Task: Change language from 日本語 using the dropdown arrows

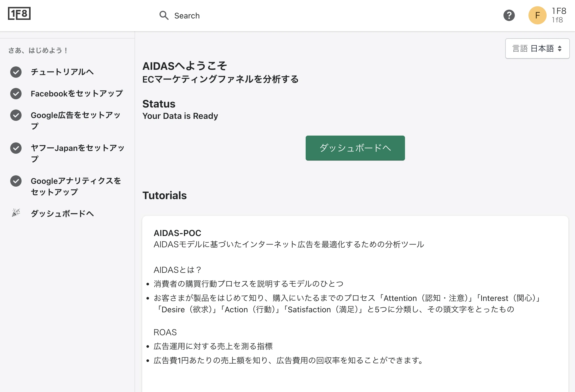Action: [559, 49]
